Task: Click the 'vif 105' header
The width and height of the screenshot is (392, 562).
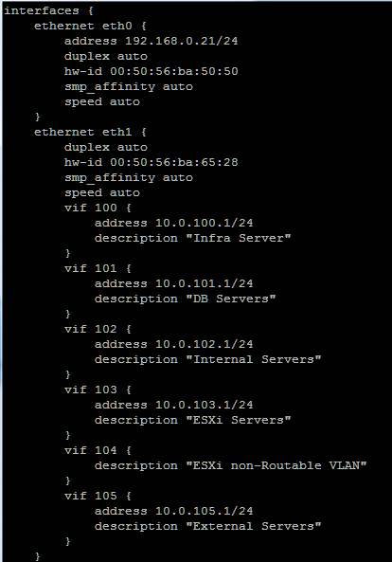Action: tap(98, 496)
